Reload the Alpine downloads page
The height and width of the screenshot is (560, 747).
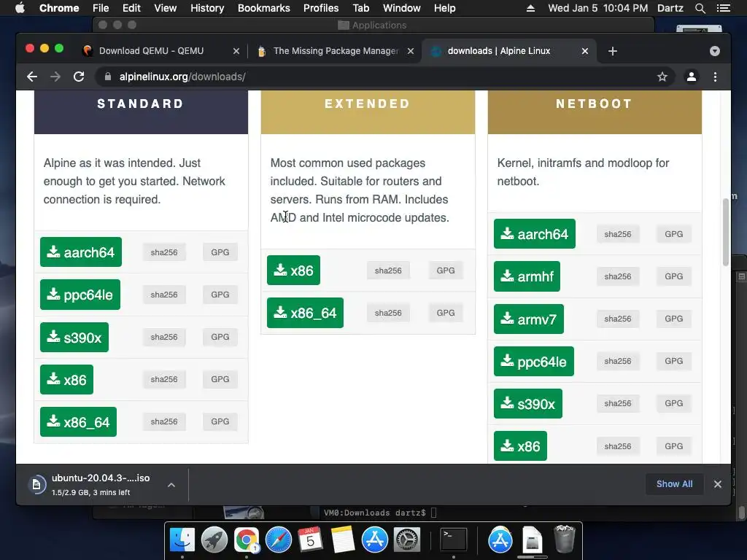[x=79, y=77]
